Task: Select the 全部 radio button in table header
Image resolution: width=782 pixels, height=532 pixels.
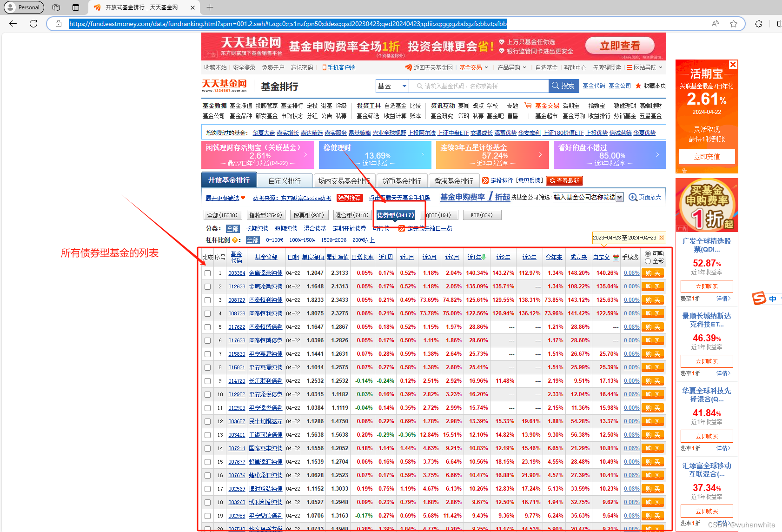Action: click(x=648, y=261)
